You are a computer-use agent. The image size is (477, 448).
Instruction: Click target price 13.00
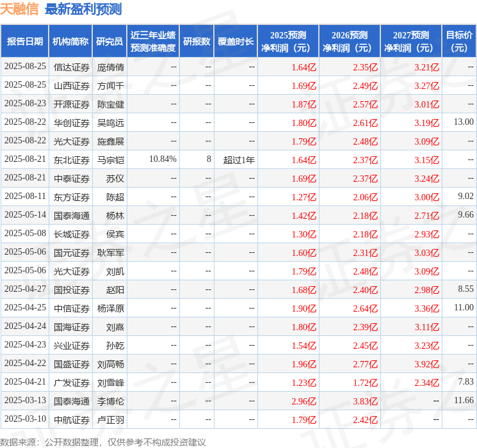tap(464, 122)
